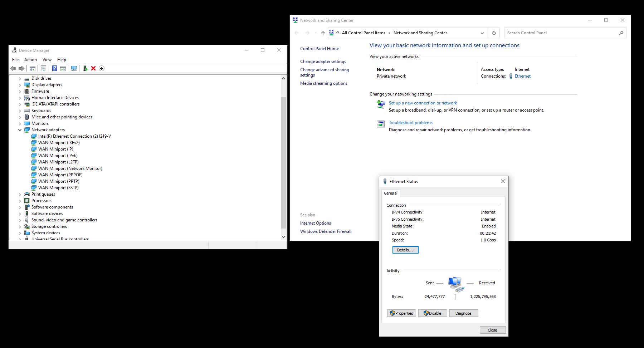Open Help using the question mark toolbar icon
Viewport: 644px width, 348px height.
point(54,68)
